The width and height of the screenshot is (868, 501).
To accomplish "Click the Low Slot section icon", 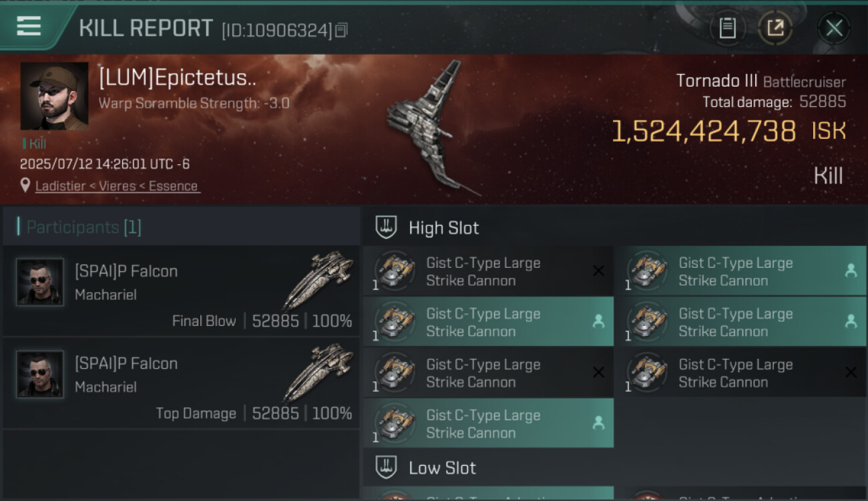I will (x=386, y=467).
